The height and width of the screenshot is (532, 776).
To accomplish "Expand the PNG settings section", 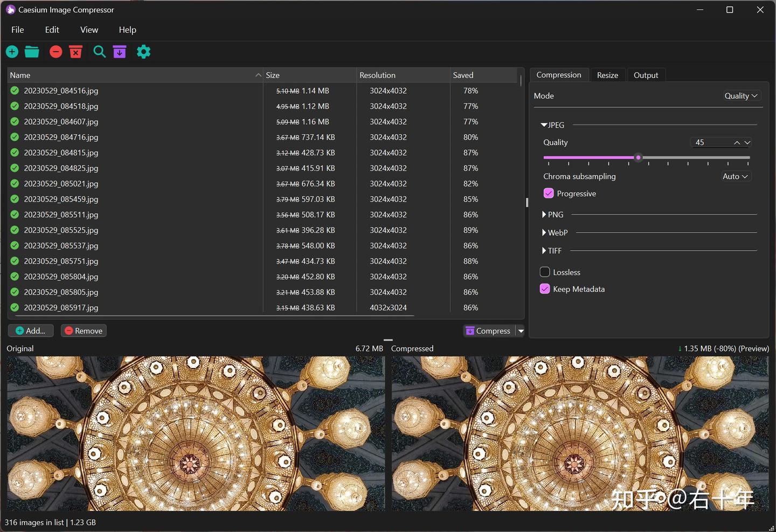I will pos(552,214).
